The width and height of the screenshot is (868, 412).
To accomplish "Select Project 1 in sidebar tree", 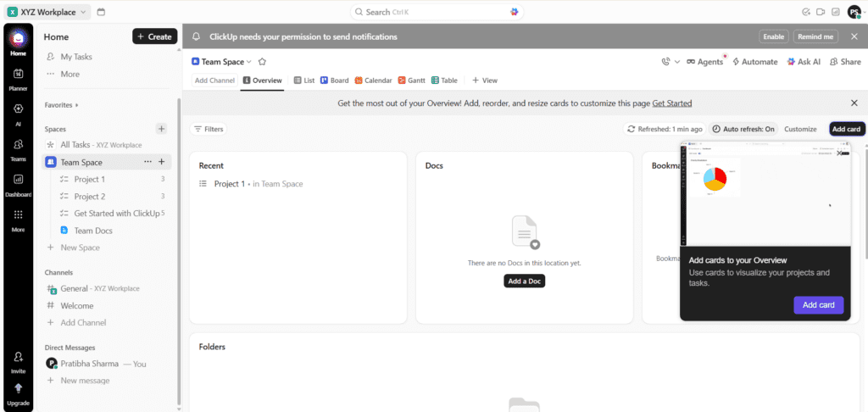I will coord(90,179).
